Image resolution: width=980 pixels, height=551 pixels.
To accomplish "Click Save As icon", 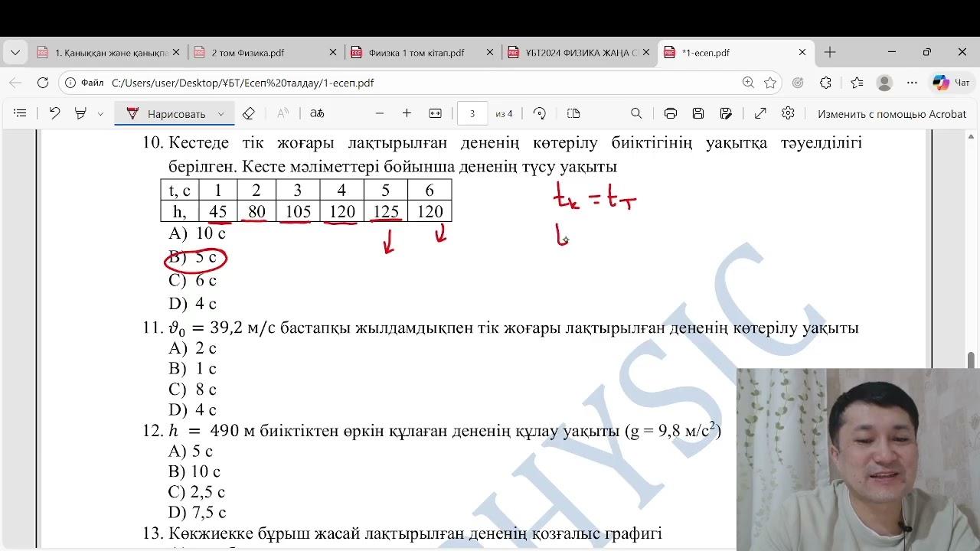I will (726, 113).
